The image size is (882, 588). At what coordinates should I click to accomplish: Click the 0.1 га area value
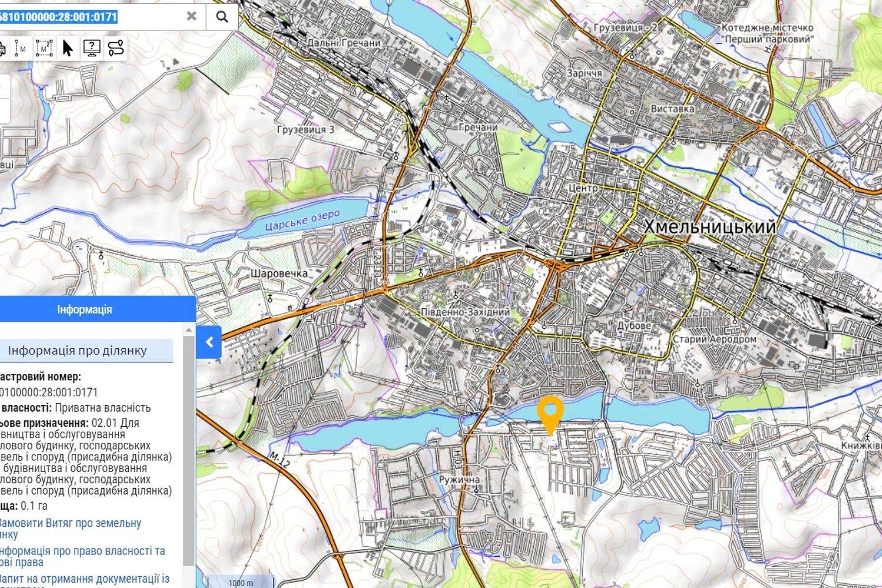pyautogui.click(x=34, y=506)
